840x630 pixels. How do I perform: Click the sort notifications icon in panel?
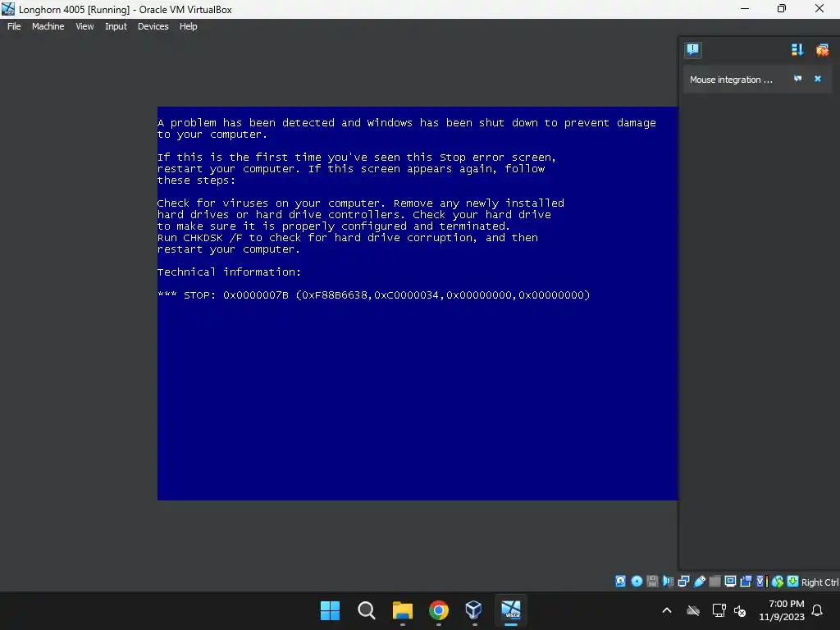797,50
